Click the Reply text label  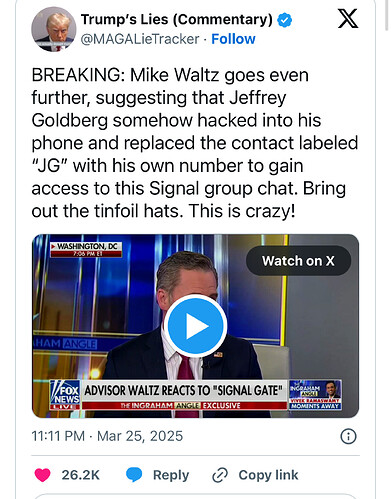[171, 475]
